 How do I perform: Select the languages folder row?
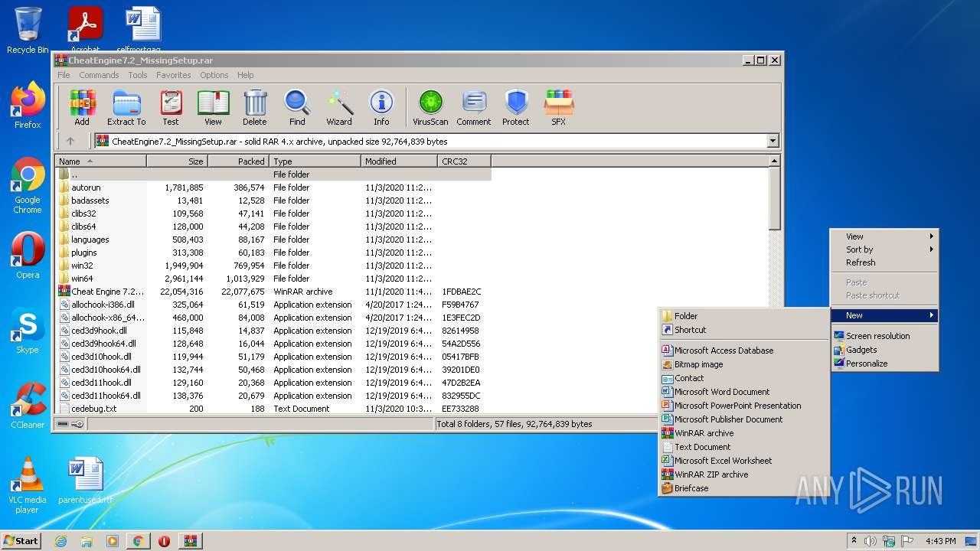click(273, 240)
